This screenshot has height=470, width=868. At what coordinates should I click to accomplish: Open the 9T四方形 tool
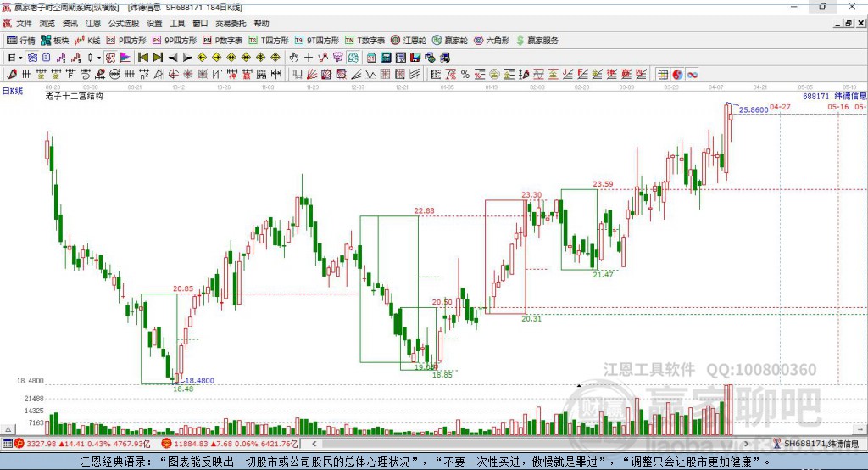(317, 41)
